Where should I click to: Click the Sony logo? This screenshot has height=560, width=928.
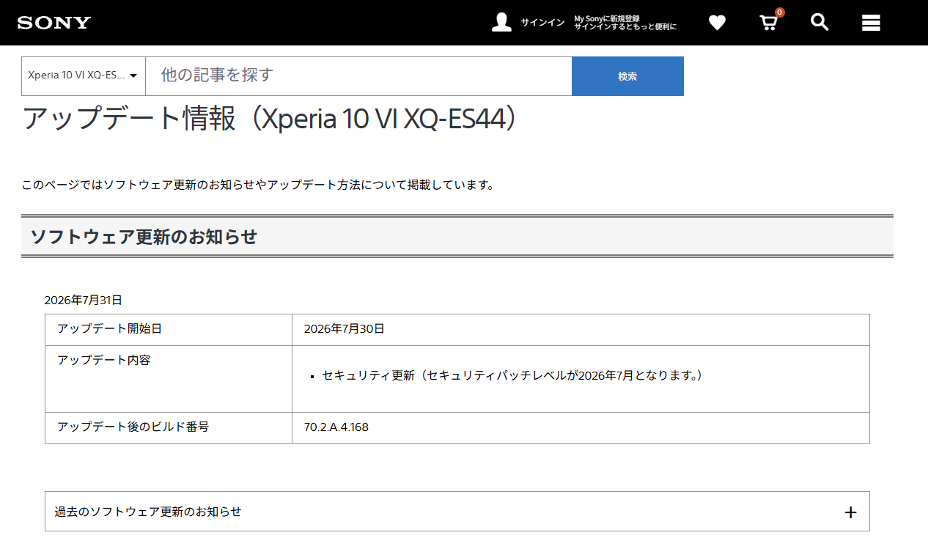coord(54,23)
